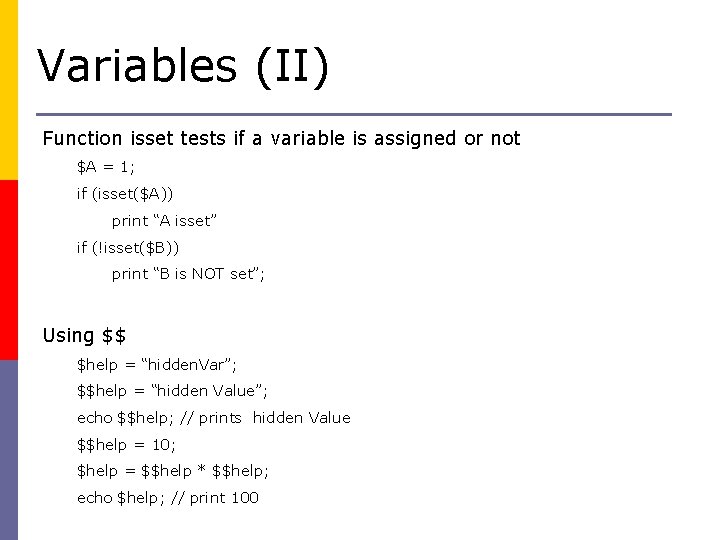Click the "Using $$" heading
The image size is (720, 540).
tap(84, 336)
